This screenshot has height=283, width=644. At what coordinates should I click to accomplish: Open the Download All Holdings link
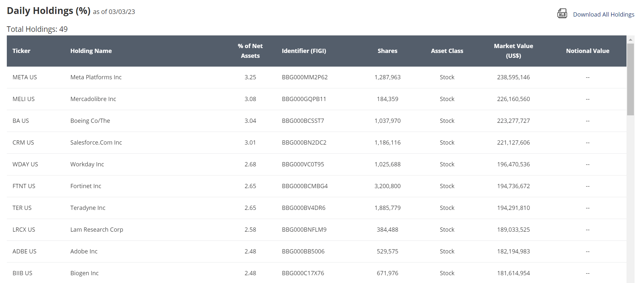[x=603, y=14]
